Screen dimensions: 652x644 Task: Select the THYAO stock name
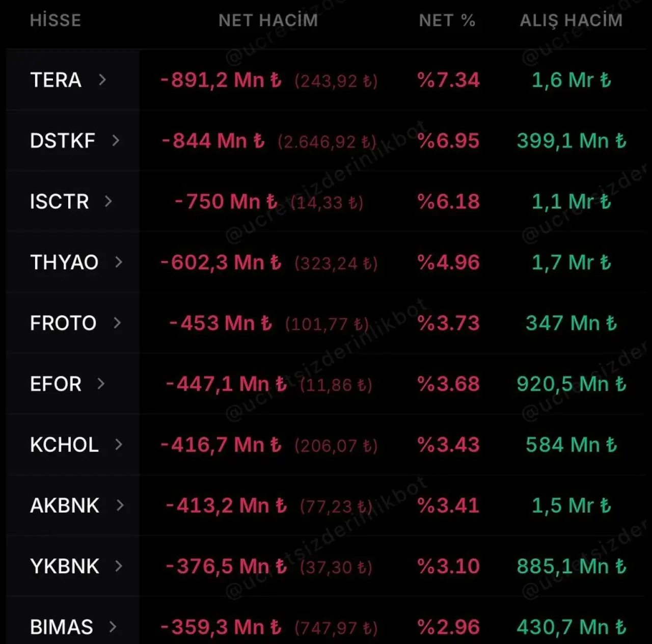point(64,262)
